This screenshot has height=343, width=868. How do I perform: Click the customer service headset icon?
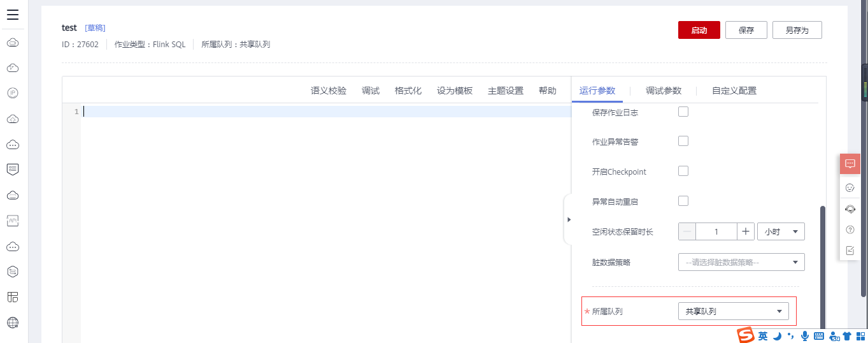850,208
